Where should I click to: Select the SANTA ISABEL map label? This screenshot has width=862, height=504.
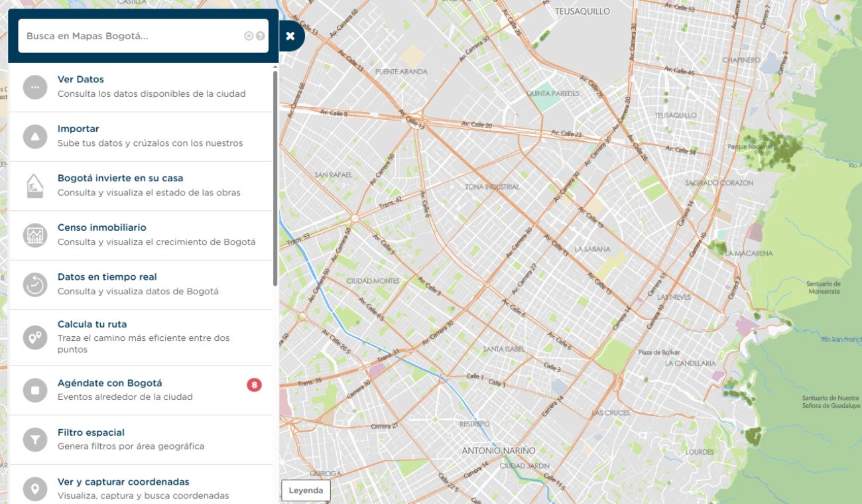click(x=504, y=349)
